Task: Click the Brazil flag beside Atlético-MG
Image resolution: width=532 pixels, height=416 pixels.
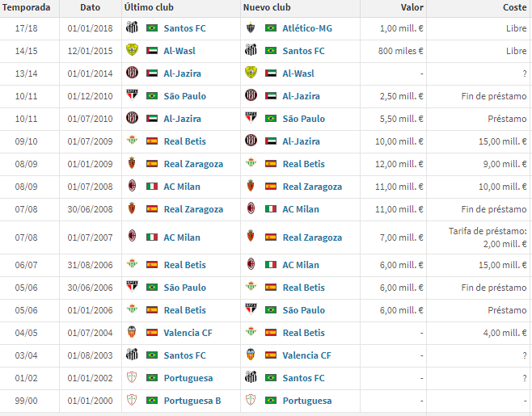Action: coord(271,28)
